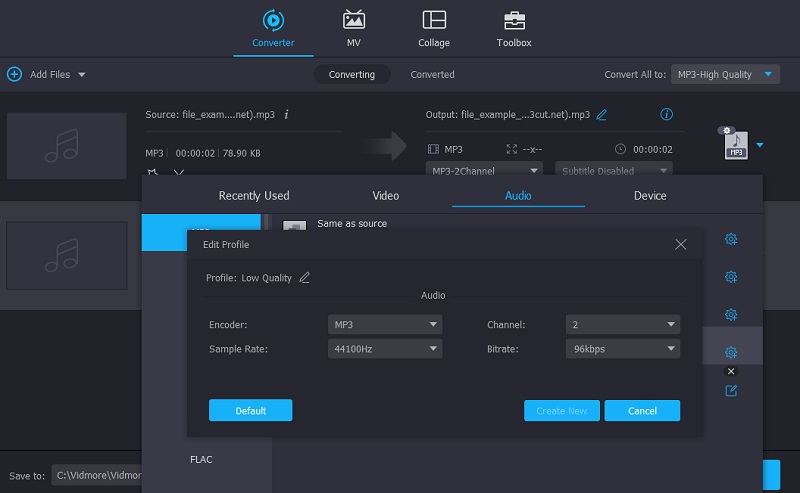Click the first audio file thumbnail

(x=67, y=146)
